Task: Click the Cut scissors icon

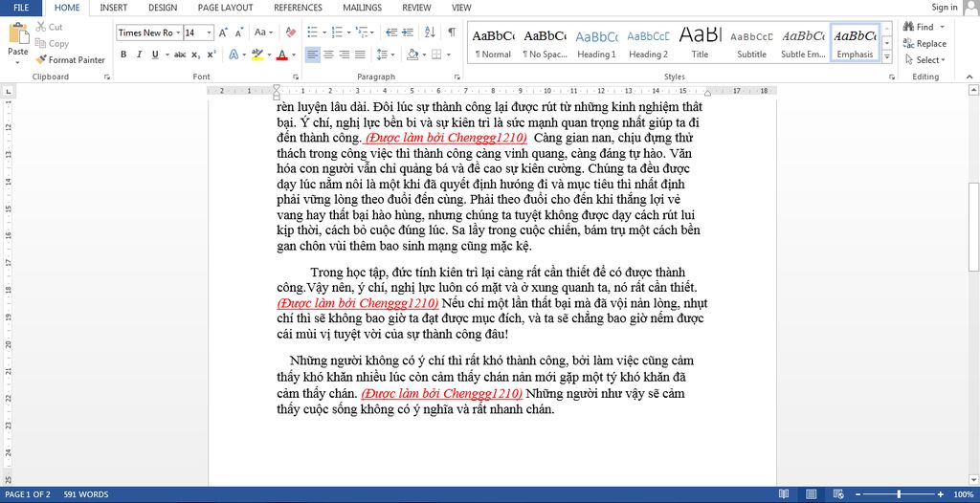Action: (x=41, y=27)
